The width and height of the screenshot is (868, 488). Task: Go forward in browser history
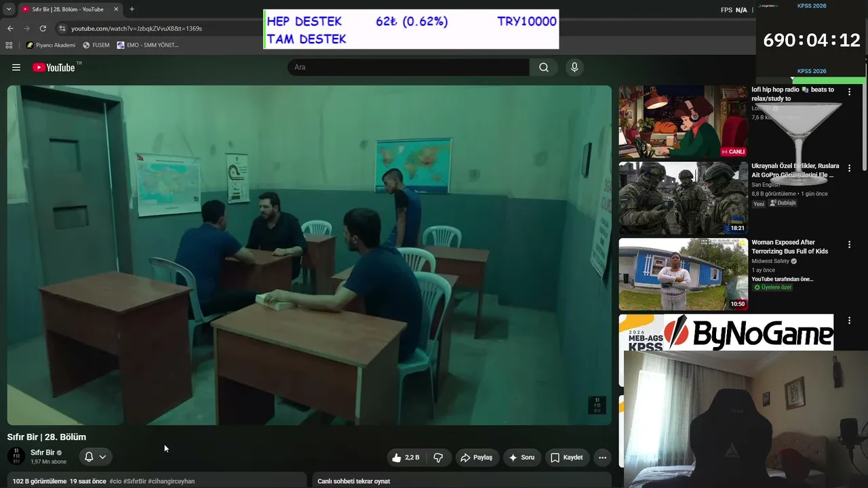click(26, 28)
